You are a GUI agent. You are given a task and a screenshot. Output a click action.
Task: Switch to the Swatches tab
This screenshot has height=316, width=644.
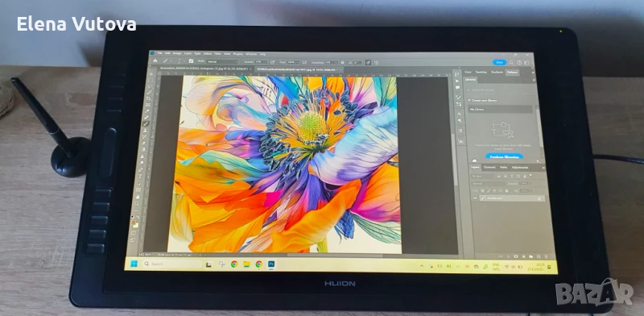point(481,72)
